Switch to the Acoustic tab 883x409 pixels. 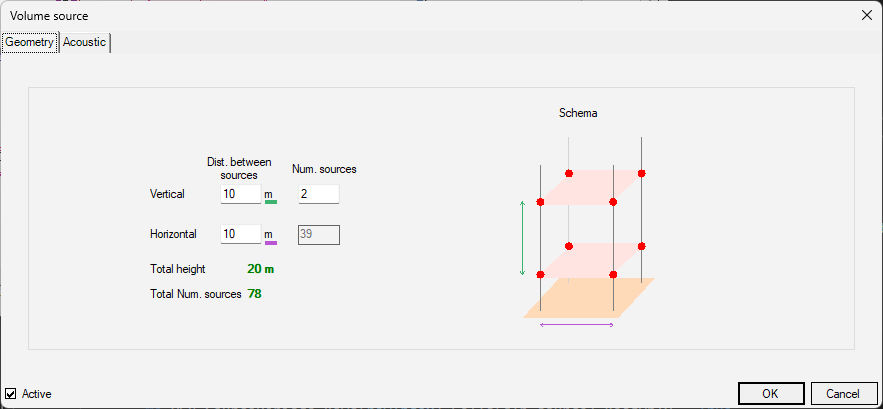(84, 42)
